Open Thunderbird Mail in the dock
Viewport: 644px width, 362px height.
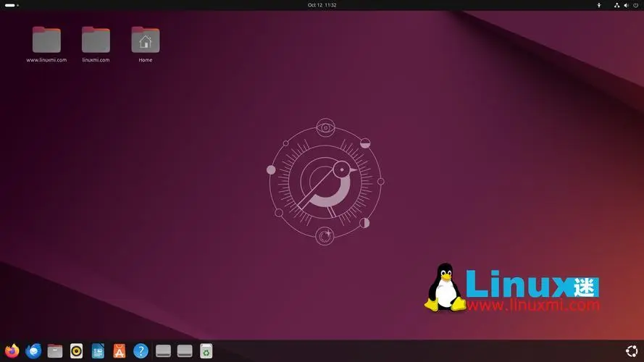tap(33, 351)
